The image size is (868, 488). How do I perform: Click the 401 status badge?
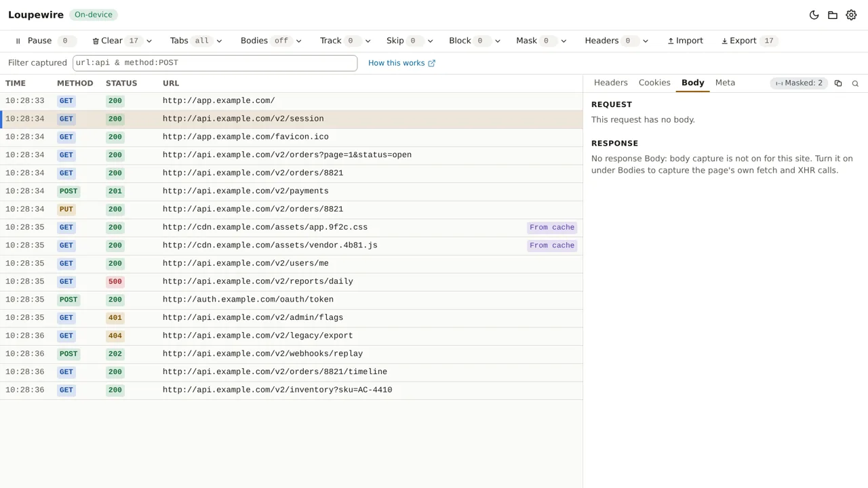coord(115,318)
